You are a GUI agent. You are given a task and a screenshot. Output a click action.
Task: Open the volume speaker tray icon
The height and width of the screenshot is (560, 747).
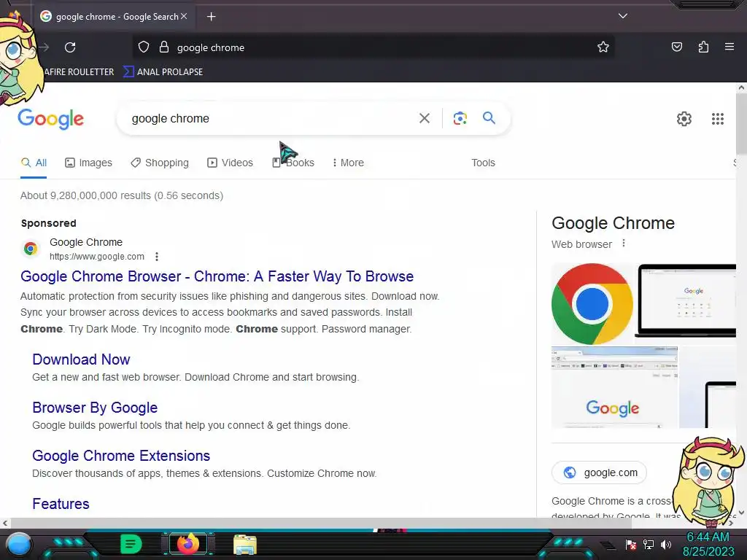tap(666, 544)
